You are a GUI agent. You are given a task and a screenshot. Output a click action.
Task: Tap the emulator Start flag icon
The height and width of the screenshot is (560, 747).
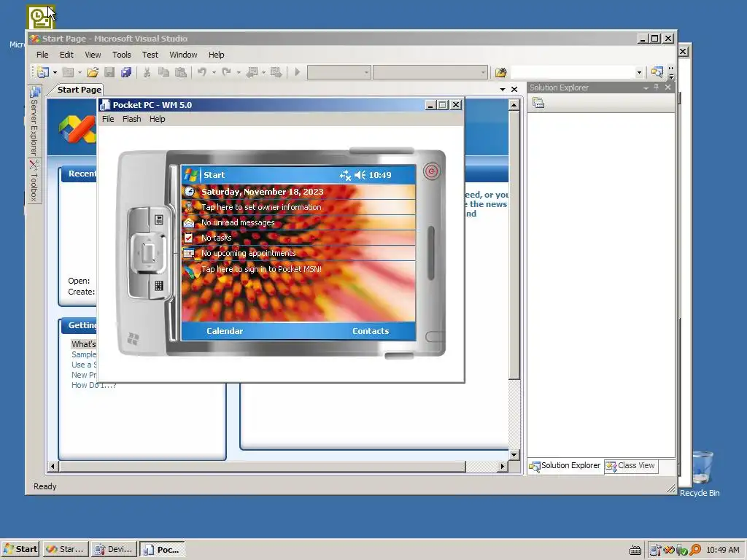click(190, 175)
